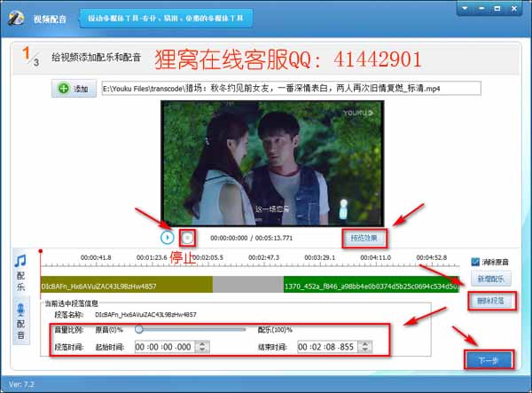Screen dimensions: 532x393
Task: Increase end time with up spinner arrow
Action: pos(365,344)
